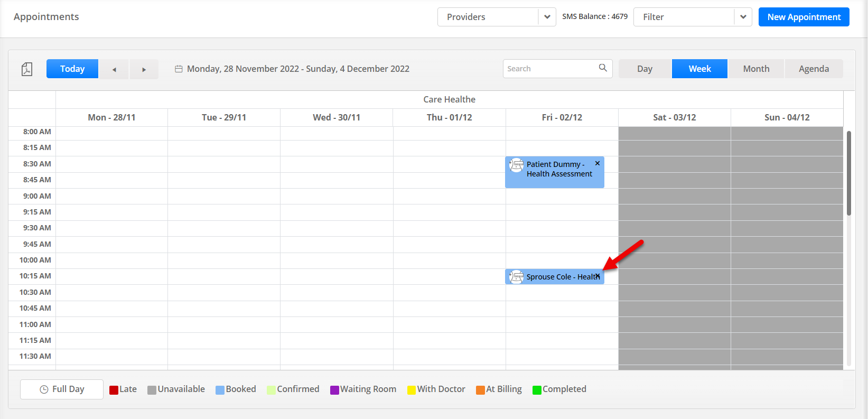Go to the previous week arrow
Screen dimensions: 868x419
point(114,69)
